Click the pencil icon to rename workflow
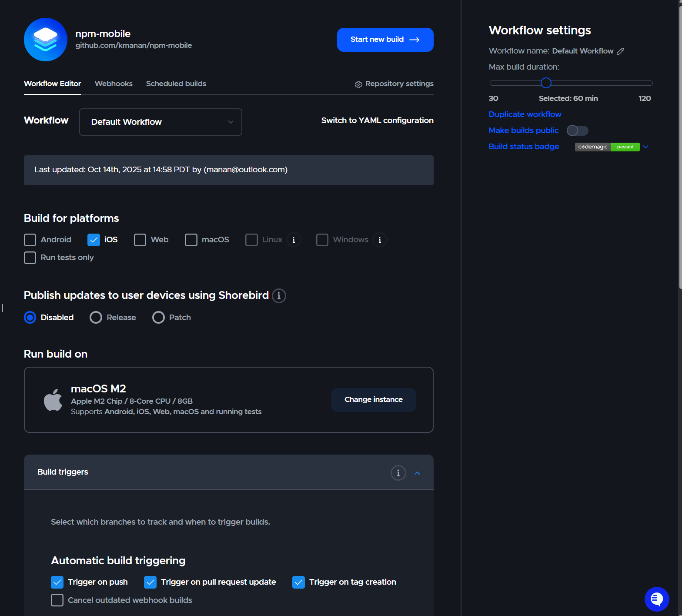Screen dimensions: 682x616 click(621, 51)
